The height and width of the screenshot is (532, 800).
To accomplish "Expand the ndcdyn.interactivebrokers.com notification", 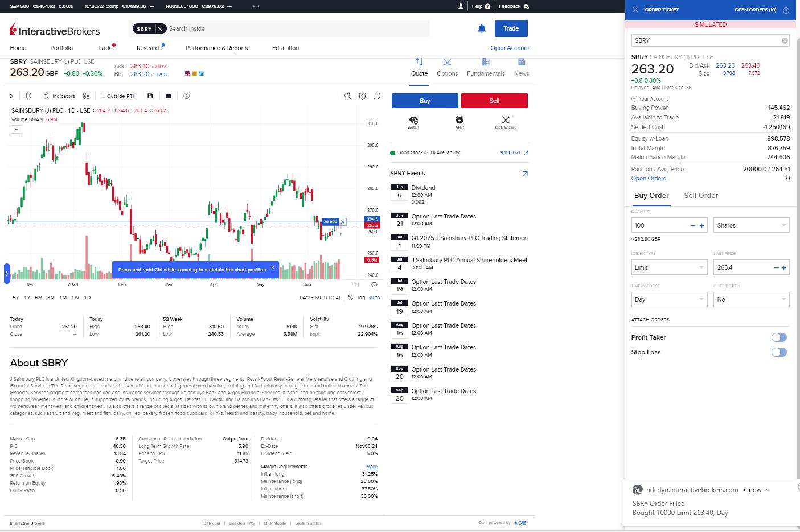I will click(x=766, y=490).
